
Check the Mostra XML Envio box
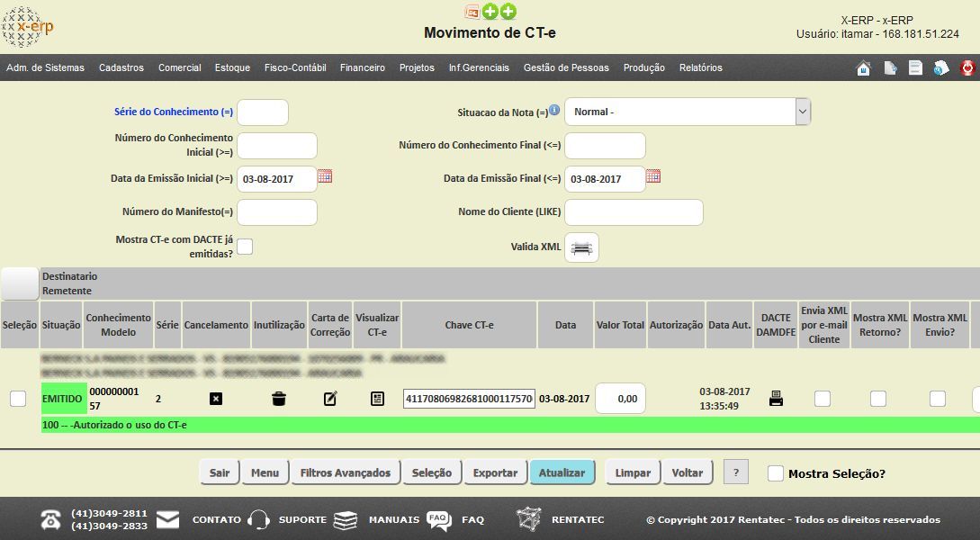click(x=938, y=399)
